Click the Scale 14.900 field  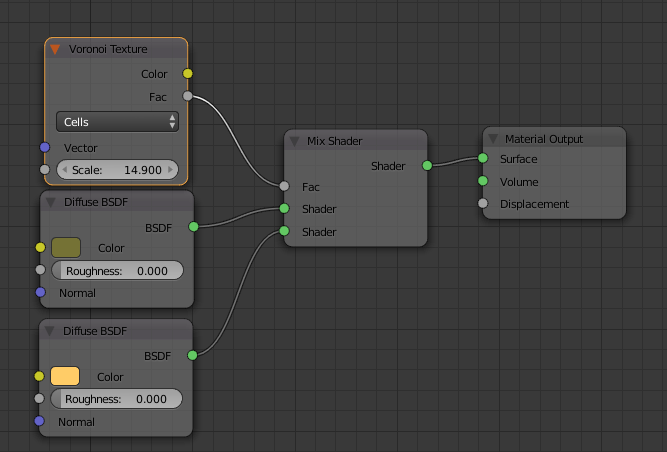[117, 170]
